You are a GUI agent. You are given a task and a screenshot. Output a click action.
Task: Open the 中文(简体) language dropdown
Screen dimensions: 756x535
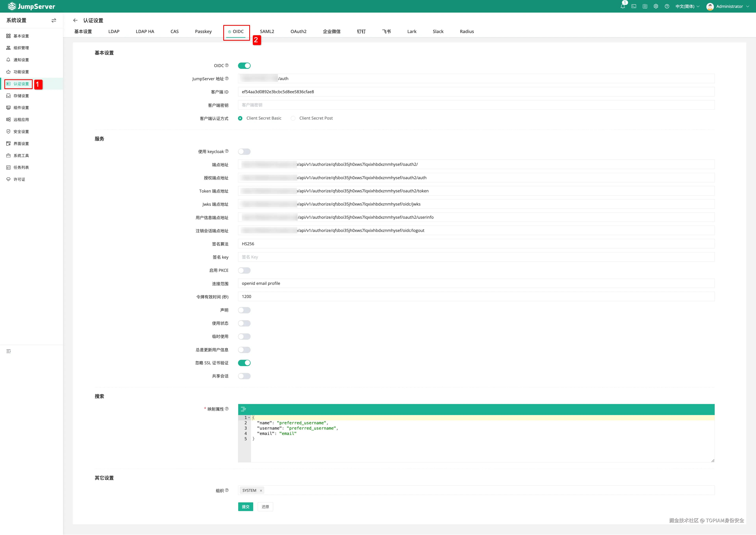(687, 6)
